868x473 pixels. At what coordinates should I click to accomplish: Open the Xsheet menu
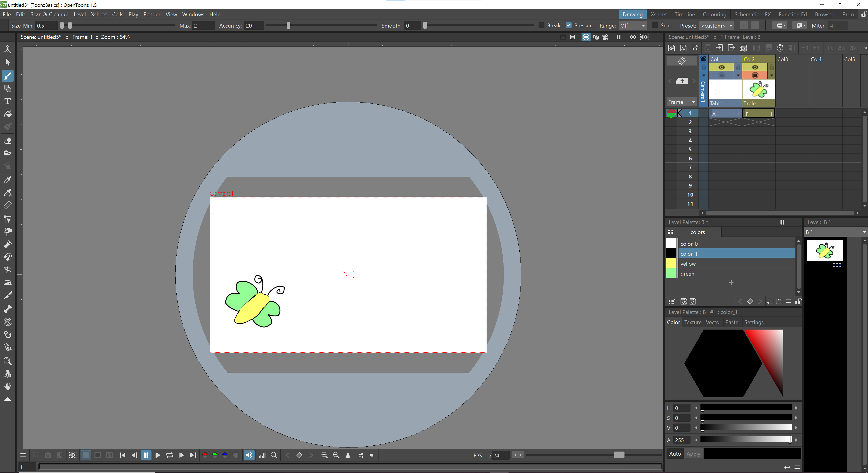click(99, 14)
